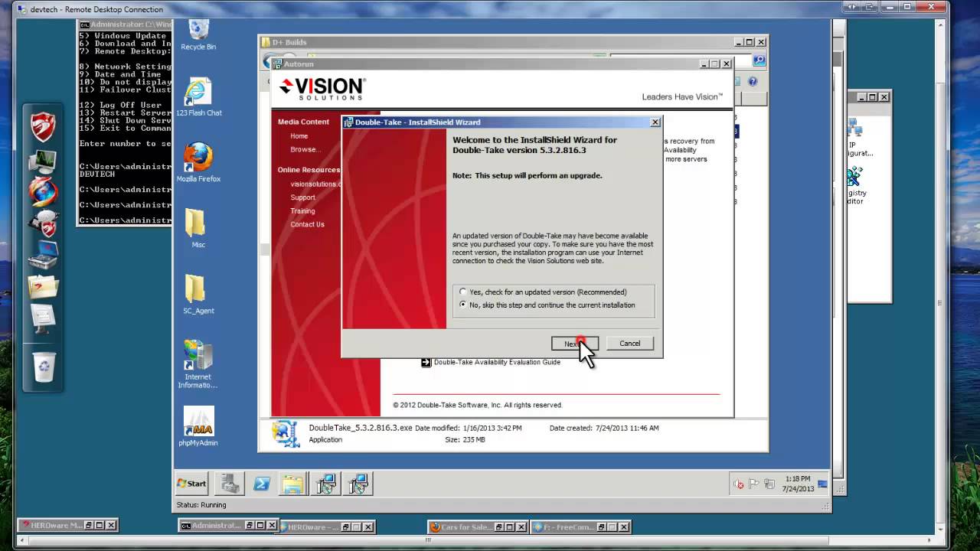Click second installer disc taskbar icon

(x=359, y=484)
